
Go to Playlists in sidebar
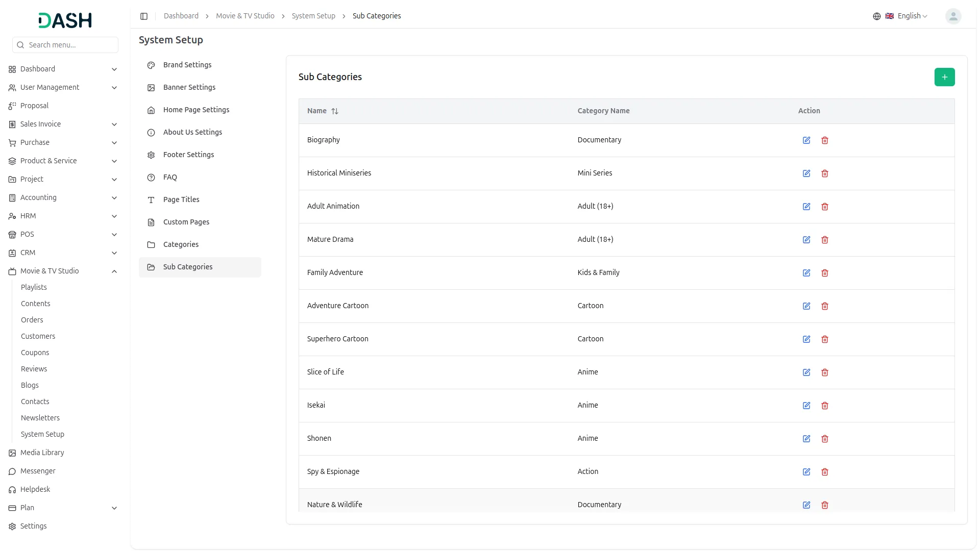pyautogui.click(x=34, y=287)
